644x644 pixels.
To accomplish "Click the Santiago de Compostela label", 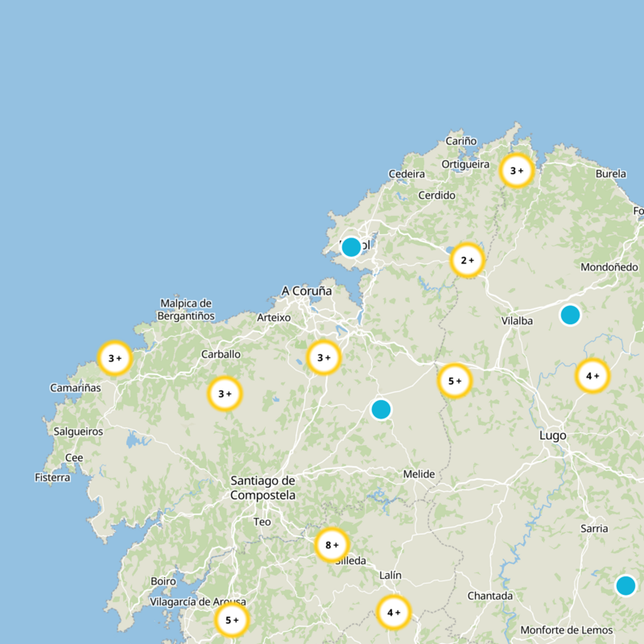I will click(263, 488).
